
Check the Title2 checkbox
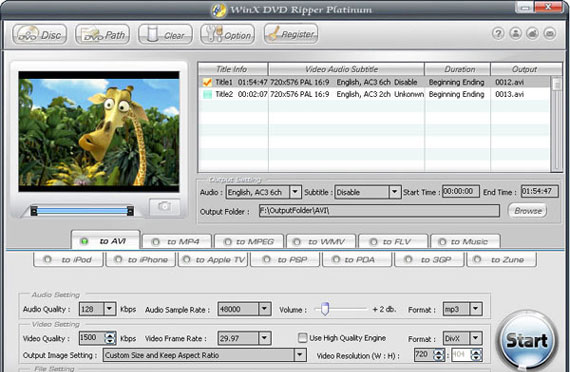pyautogui.click(x=207, y=95)
